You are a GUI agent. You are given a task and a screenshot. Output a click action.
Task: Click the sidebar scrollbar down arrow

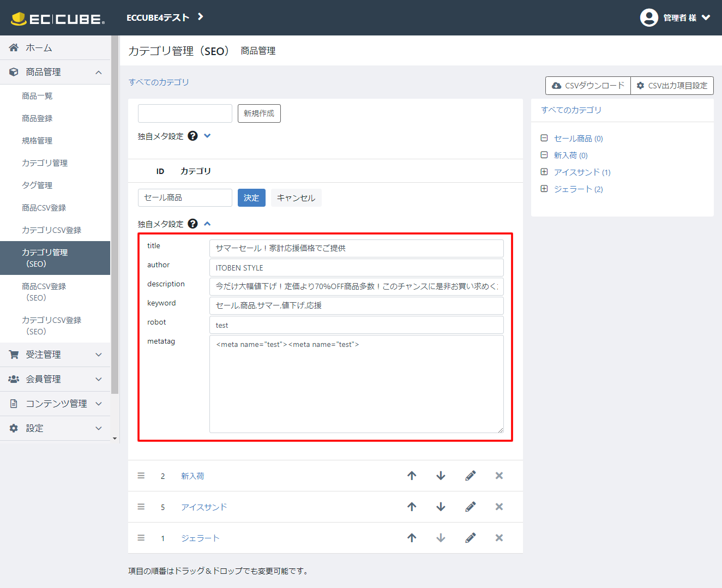point(115,438)
